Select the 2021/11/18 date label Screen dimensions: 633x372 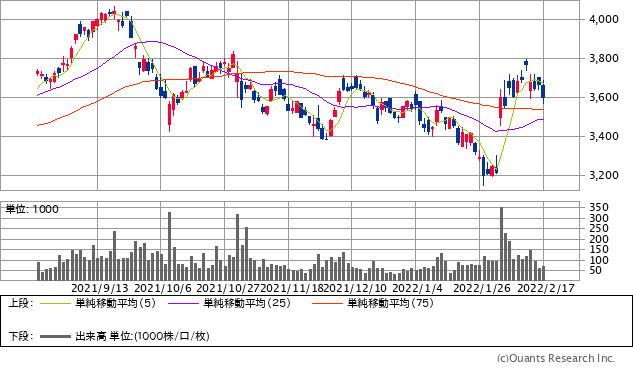pyautogui.click(x=292, y=288)
